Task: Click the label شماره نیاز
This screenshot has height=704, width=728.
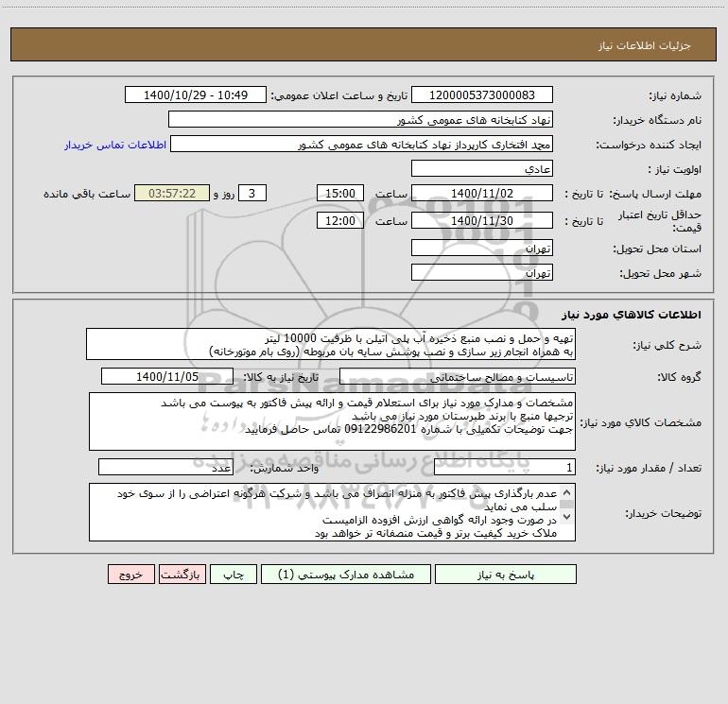Action: pyautogui.click(x=675, y=95)
